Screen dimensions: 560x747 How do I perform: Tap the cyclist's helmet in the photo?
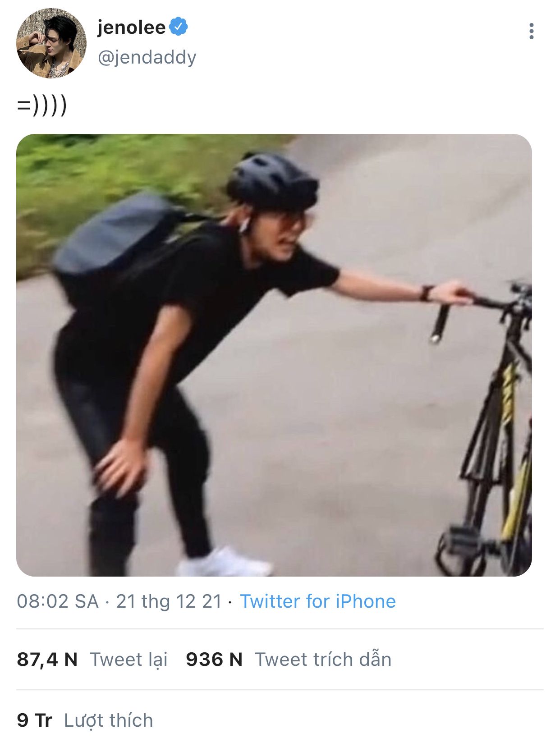pos(273,181)
